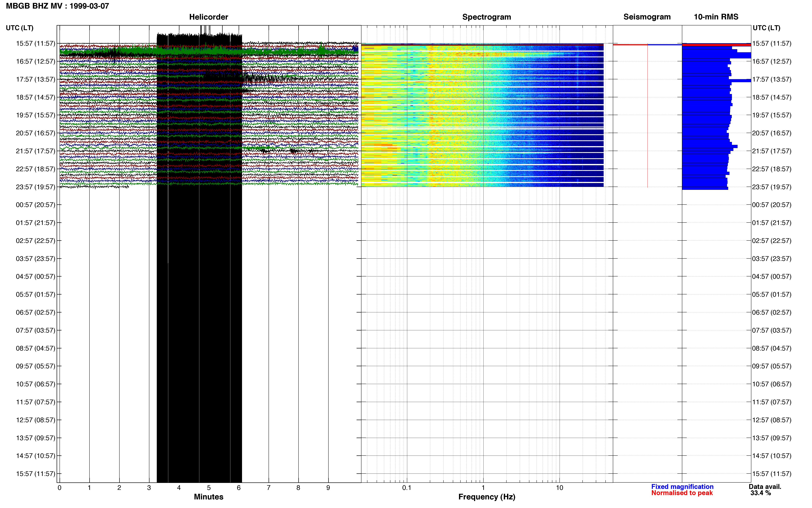This screenshot has height=508, width=812.
Task: Click the '5' minute tick label
Action: pyautogui.click(x=209, y=487)
